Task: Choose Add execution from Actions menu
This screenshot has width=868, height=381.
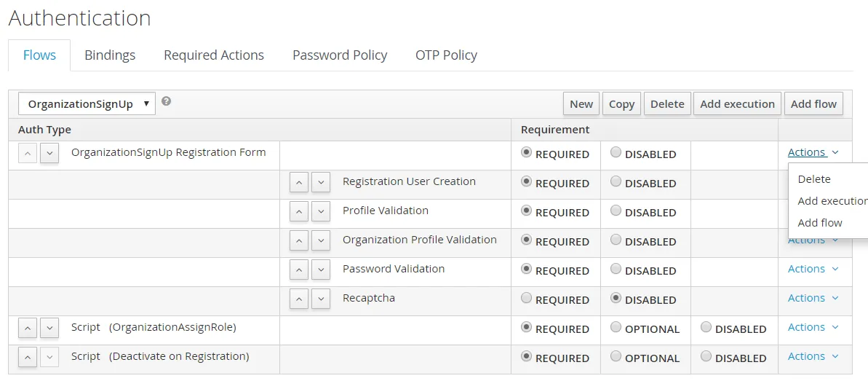Action: (x=832, y=201)
